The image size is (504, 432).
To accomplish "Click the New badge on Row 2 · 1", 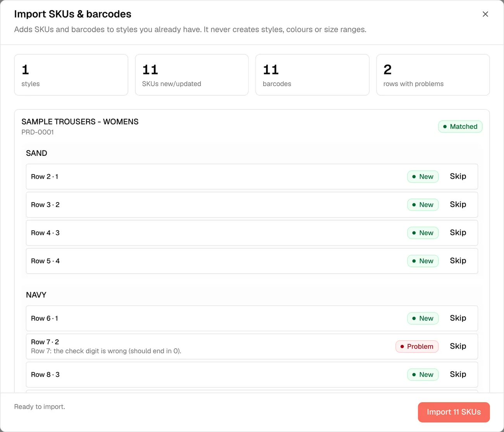I will [x=423, y=176].
